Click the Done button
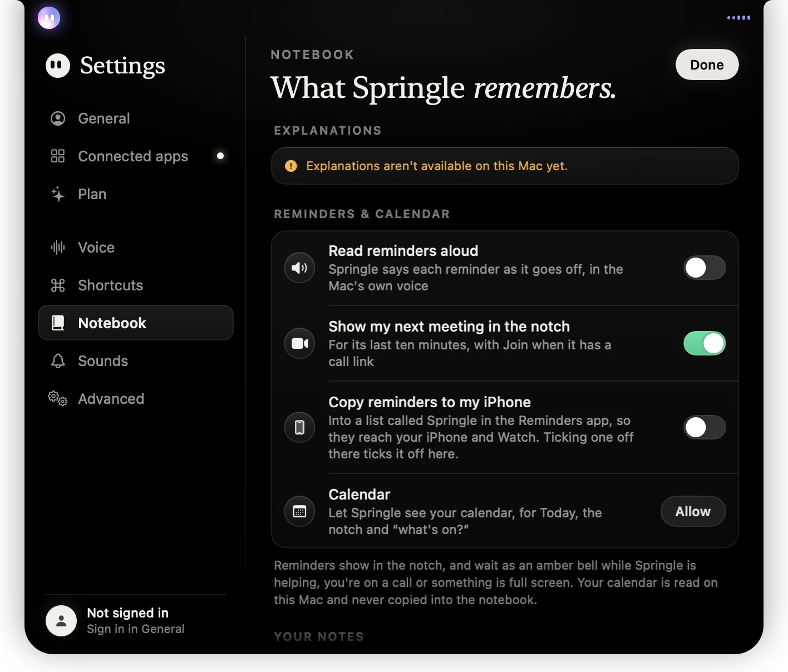Screen dimensions: 788x672 point(707,65)
